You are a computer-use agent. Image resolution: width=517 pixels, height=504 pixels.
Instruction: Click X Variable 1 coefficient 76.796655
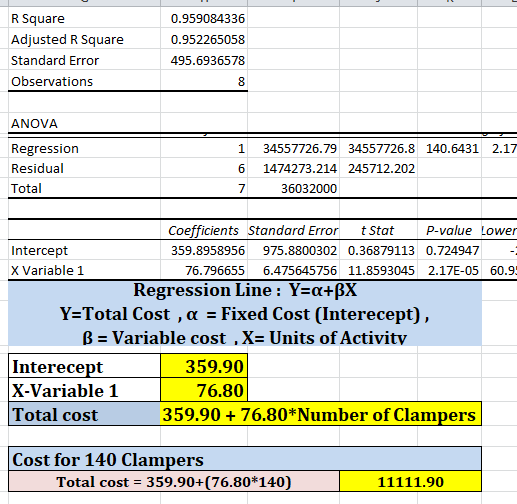[215, 271]
